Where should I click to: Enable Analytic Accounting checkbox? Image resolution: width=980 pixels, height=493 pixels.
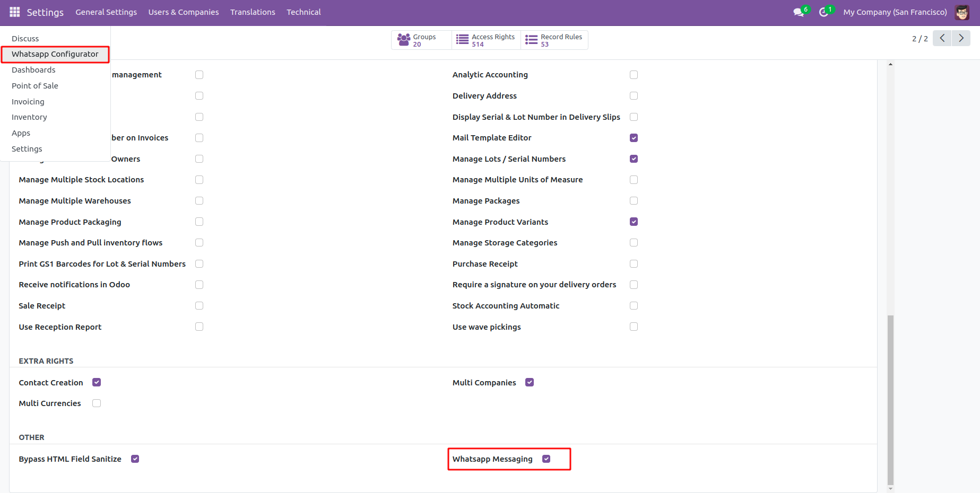pos(634,75)
